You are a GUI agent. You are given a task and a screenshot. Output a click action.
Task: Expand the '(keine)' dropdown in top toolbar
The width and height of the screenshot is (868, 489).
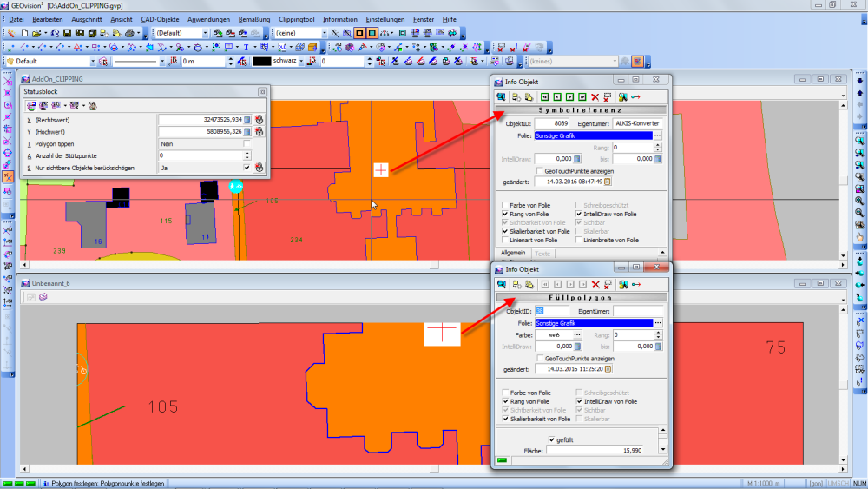point(323,33)
